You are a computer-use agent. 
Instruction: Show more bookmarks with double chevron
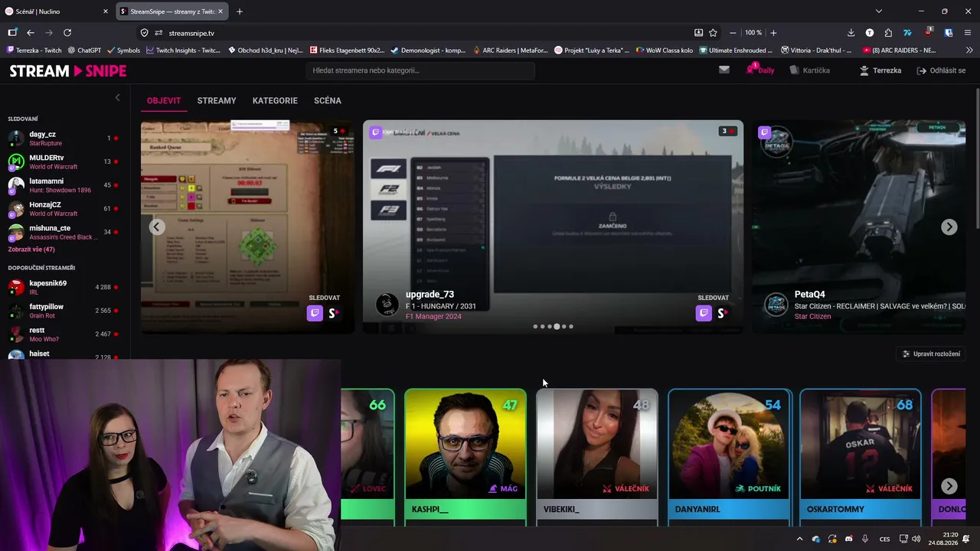968,51
